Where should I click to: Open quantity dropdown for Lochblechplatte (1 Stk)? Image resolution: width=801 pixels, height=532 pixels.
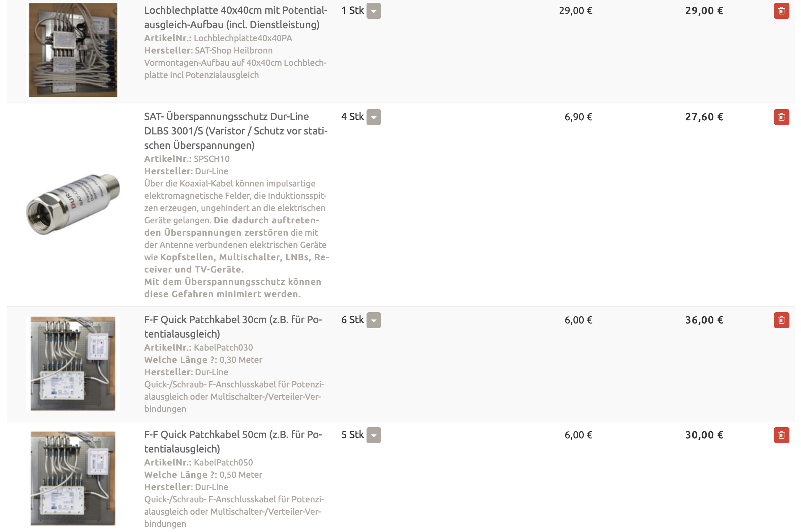(x=373, y=11)
